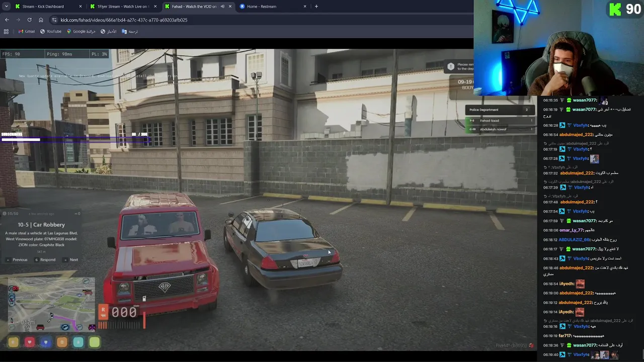Click the 10-5 | Car Robbery title
Viewport: 644px width, 362px height.
(41, 225)
